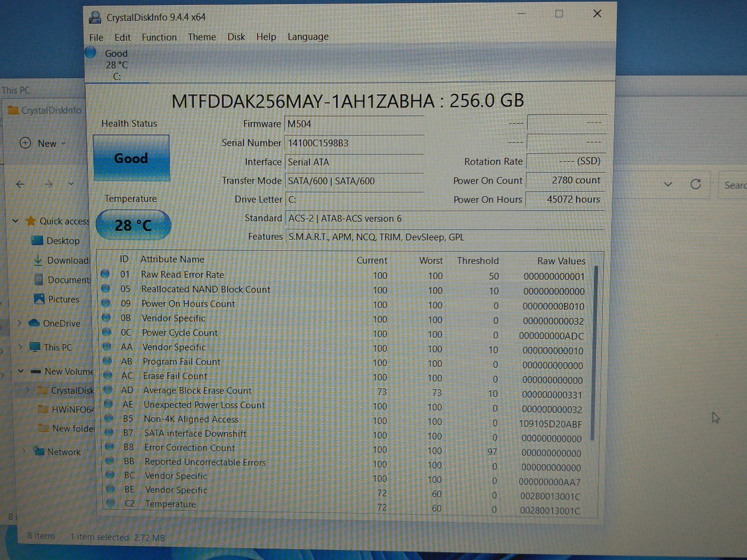747x560 pixels.
Task: Open the File menu in CrystalDiskInfo
Action: 96,37
